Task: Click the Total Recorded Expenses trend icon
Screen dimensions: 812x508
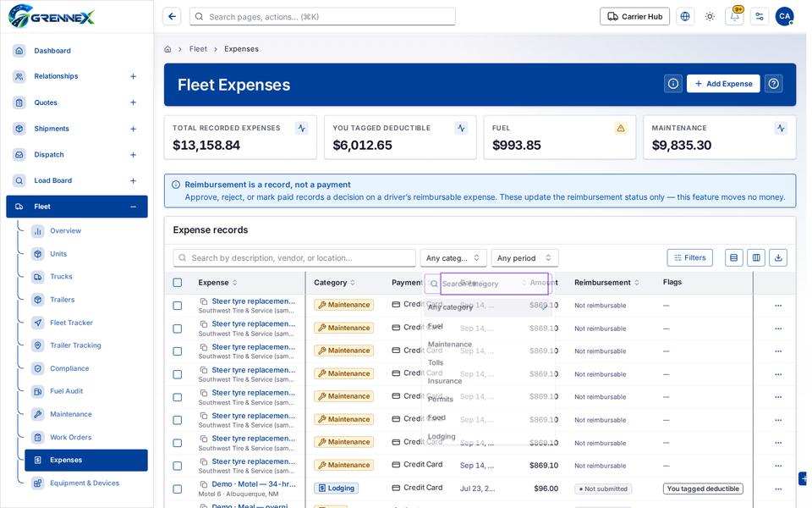Action: [302, 128]
